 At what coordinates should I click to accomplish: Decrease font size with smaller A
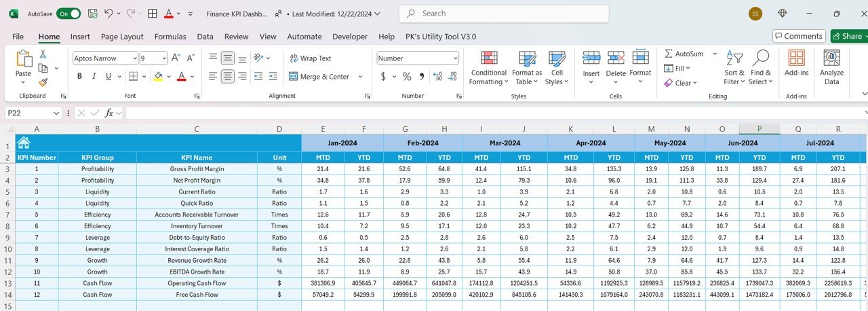pos(191,58)
